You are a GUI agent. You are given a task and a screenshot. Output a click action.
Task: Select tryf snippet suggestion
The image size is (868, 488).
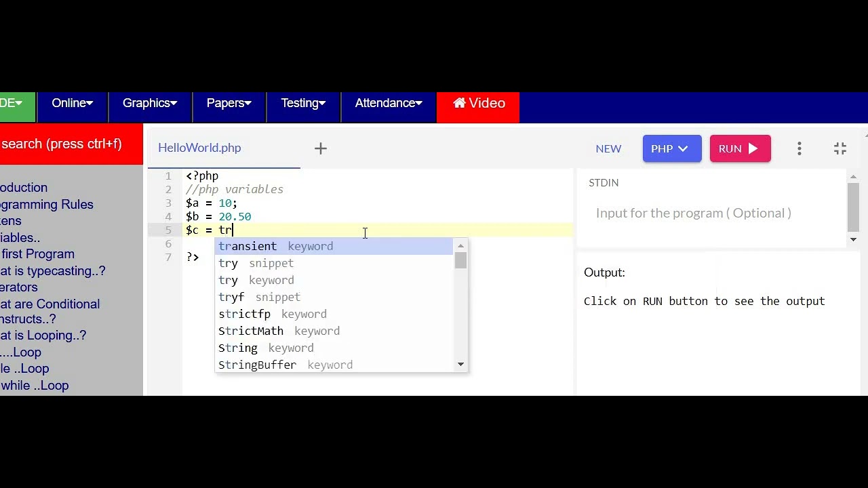click(334, 297)
